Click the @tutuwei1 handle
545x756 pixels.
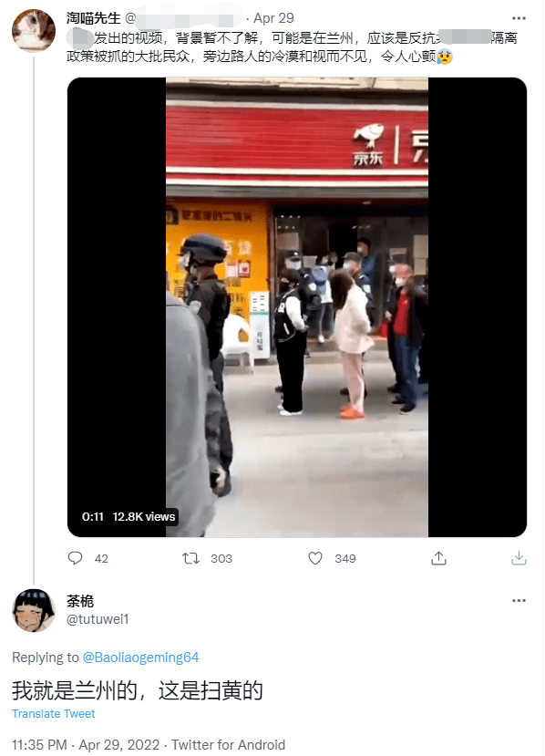(98, 619)
